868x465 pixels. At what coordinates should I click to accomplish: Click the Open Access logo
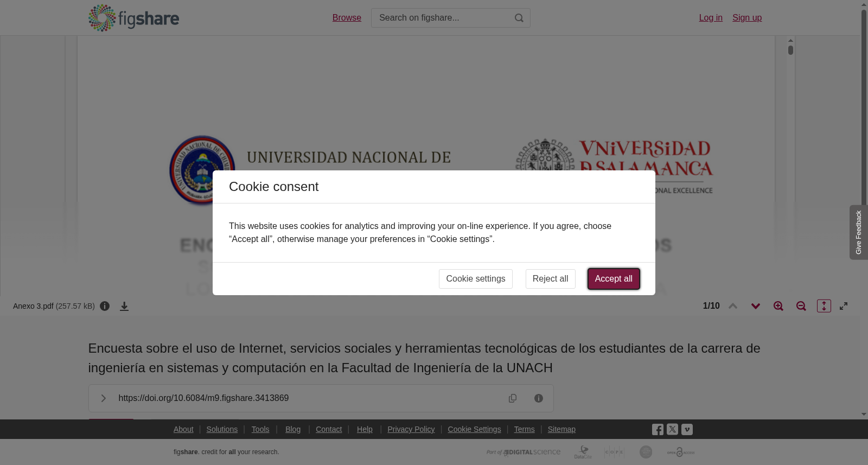[x=681, y=452]
